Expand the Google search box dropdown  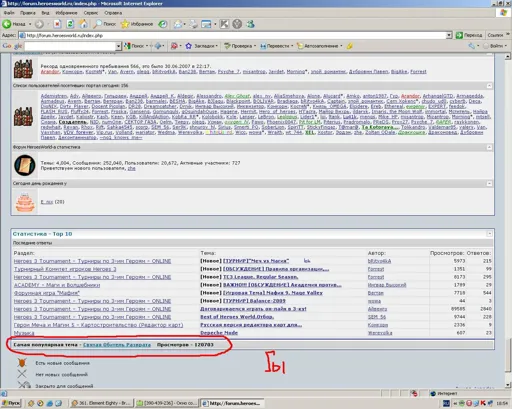click(x=118, y=46)
